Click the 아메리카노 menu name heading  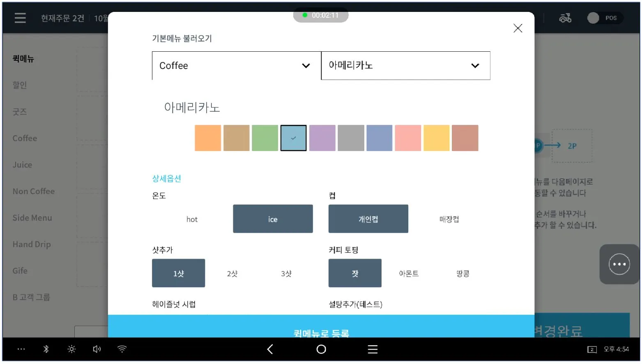click(x=192, y=108)
